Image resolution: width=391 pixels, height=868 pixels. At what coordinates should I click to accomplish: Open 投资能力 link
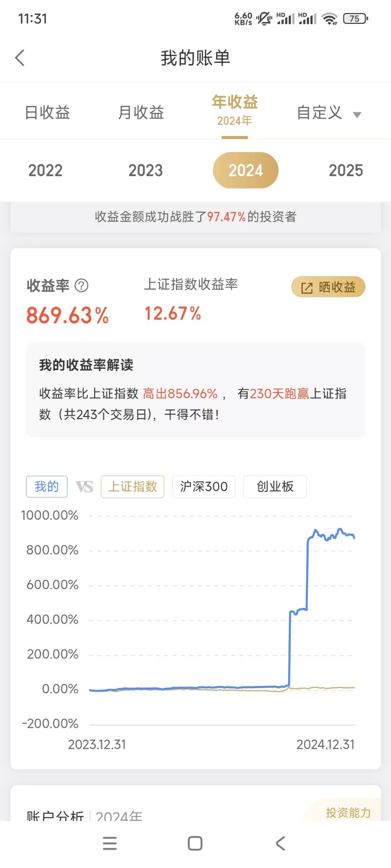coord(348,812)
